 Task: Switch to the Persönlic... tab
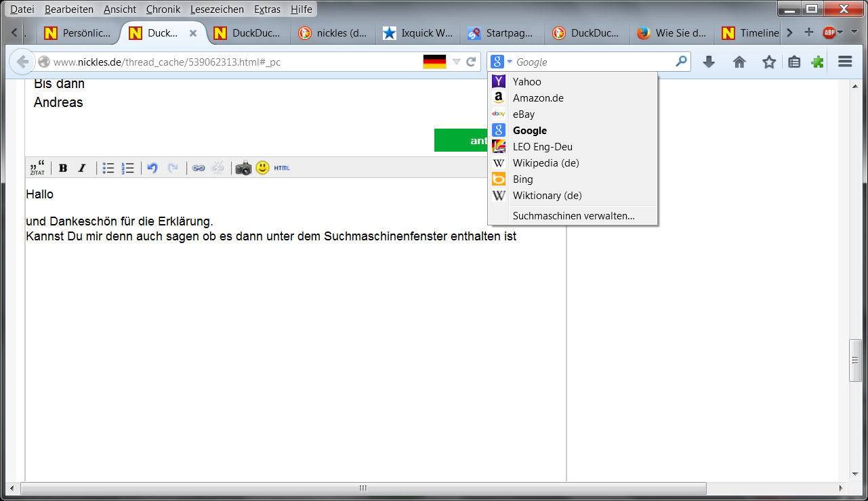click(78, 32)
